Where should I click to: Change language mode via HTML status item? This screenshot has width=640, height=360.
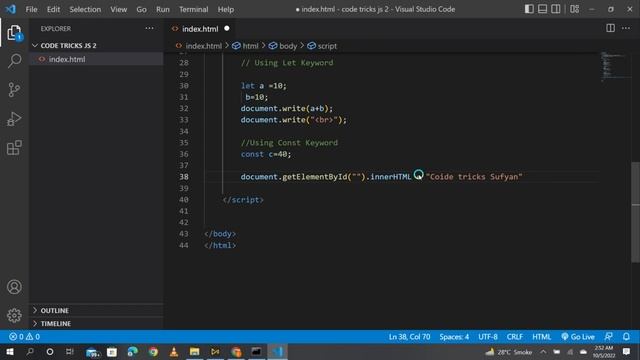click(x=541, y=337)
